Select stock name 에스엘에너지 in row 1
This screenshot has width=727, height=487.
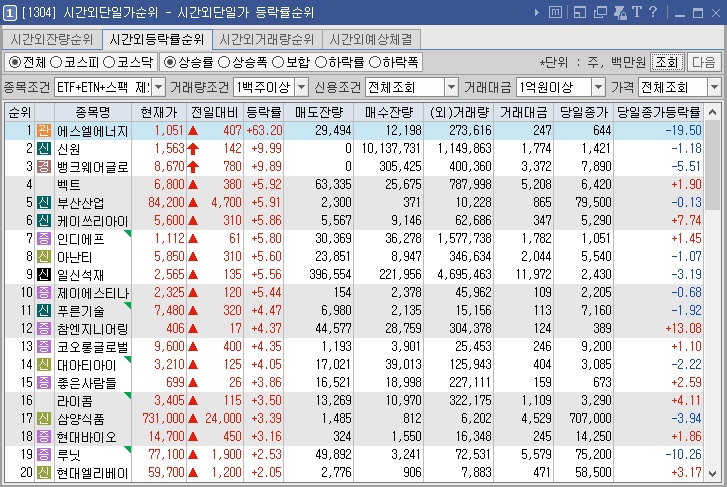(92, 131)
